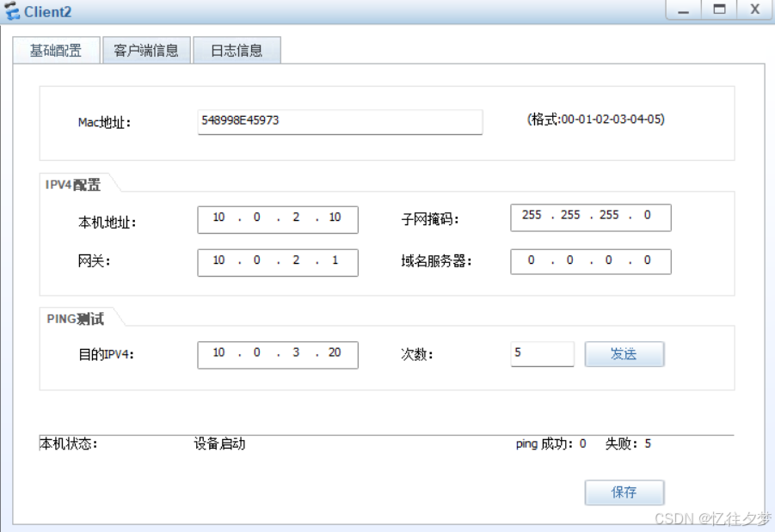This screenshot has height=532, width=775.
Task: Click the 本机地址 label
Action: coord(107,223)
